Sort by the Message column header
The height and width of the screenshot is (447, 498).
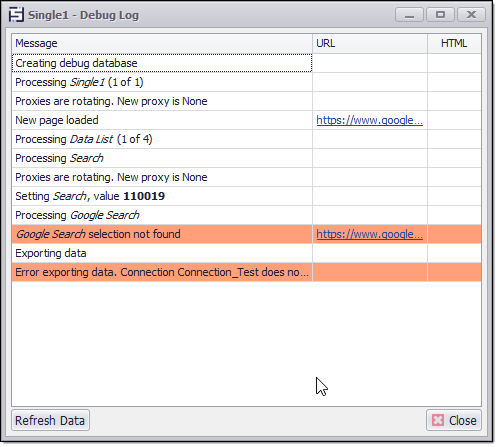pyautogui.click(x=162, y=43)
